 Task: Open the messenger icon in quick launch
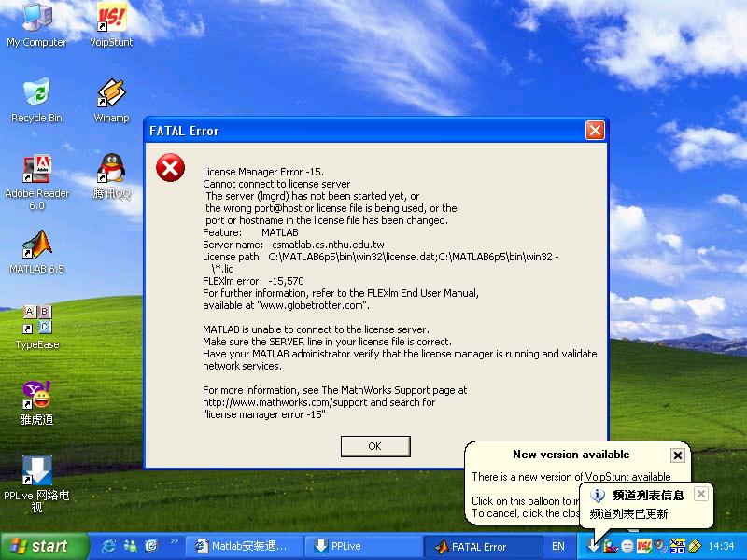130,546
